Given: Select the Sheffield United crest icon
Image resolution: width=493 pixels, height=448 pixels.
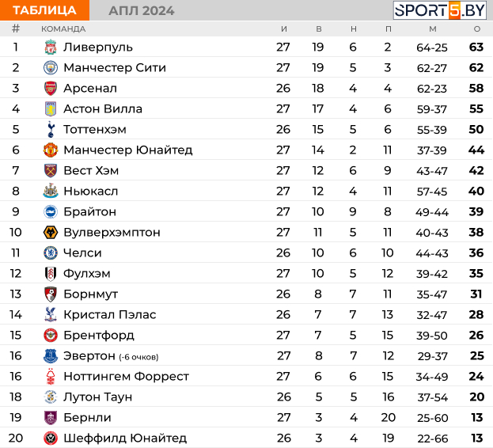Looking at the screenshot, I should tap(51, 439).
